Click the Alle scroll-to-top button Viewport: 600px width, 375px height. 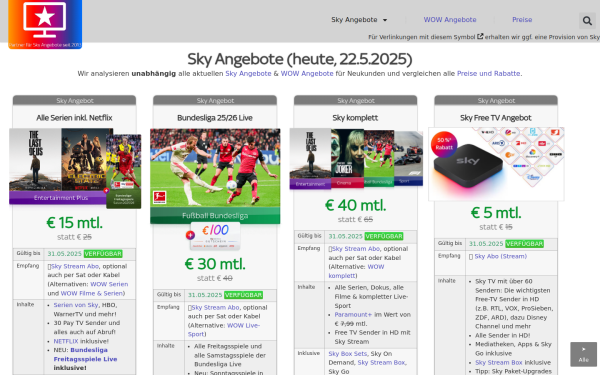(x=583, y=354)
